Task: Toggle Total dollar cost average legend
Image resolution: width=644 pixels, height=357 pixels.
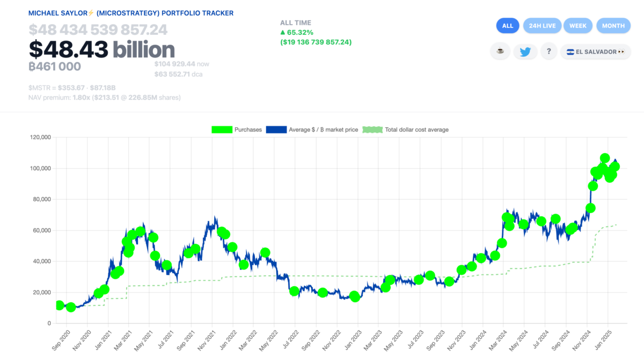Action: (406, 129)
